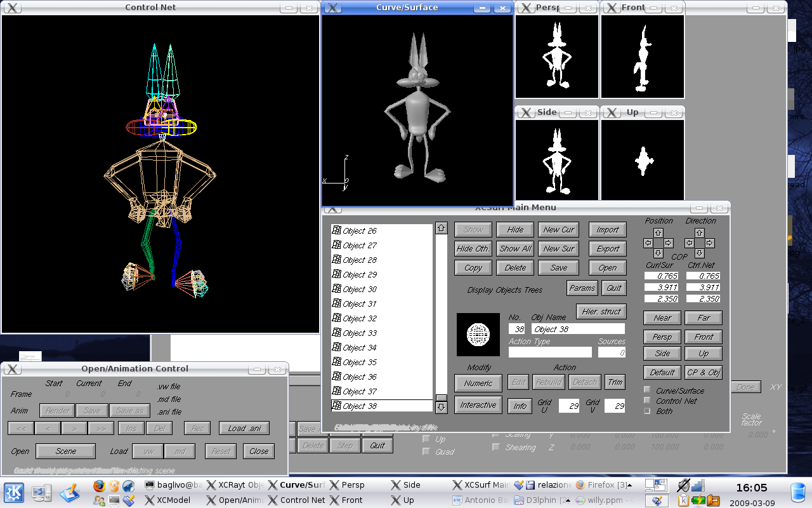Image resolution: width=812 pixels, height=508 pixels.
Task: Click the panel clock showing 16:05
Action: pyautogui.click(x=751, y=488)
